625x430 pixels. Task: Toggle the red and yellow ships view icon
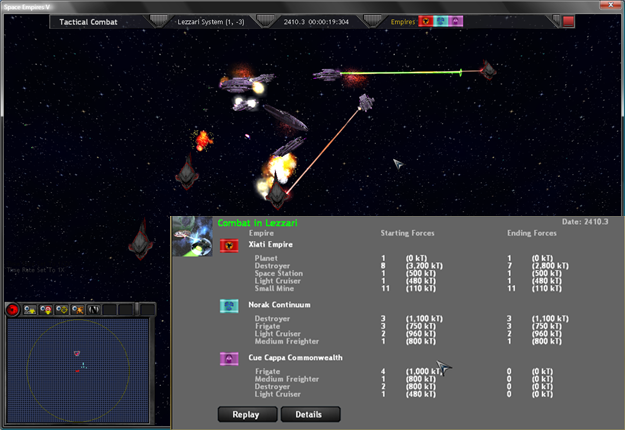point(46,310)
